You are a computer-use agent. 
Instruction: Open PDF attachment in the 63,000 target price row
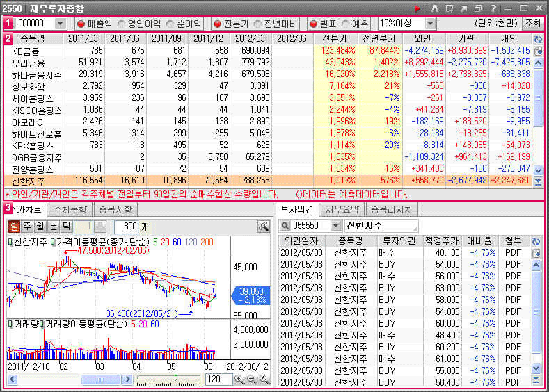[x=514, y=288]
